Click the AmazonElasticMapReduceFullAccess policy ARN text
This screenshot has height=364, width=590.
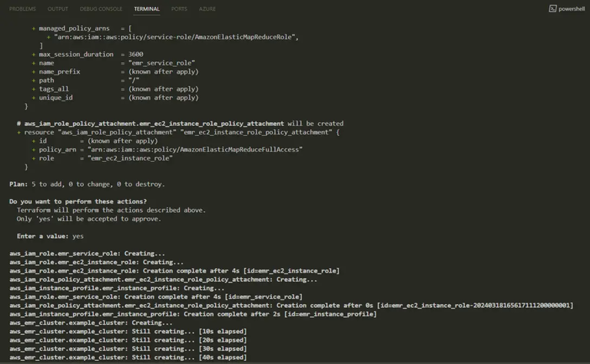click(x=195, y=150)
